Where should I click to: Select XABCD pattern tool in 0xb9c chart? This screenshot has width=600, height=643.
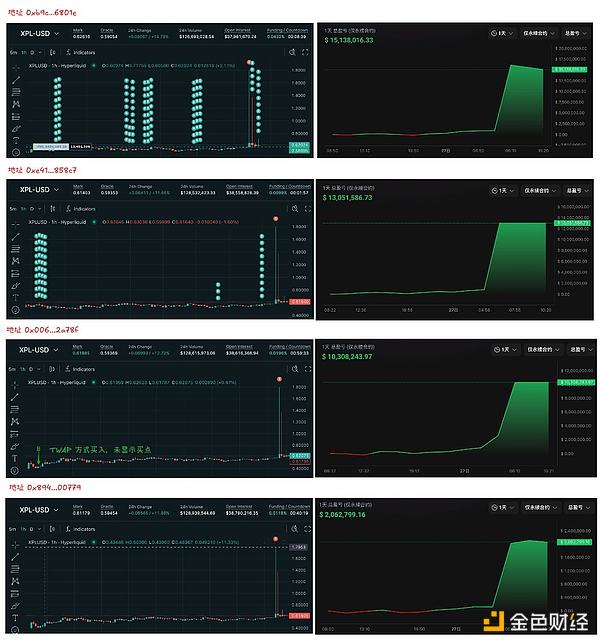click(x=16, y=104)
